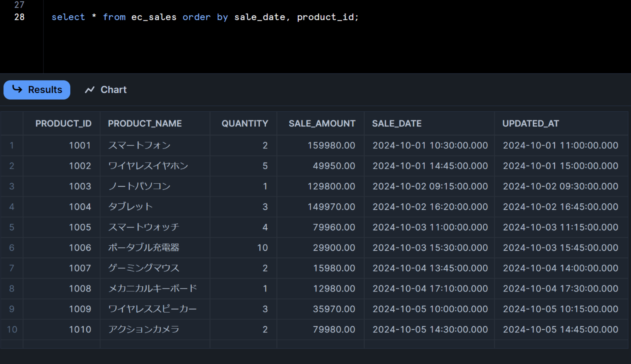Click the Chart line-graph icon
This screenshot has width=631, height=364.
point(90,90)
